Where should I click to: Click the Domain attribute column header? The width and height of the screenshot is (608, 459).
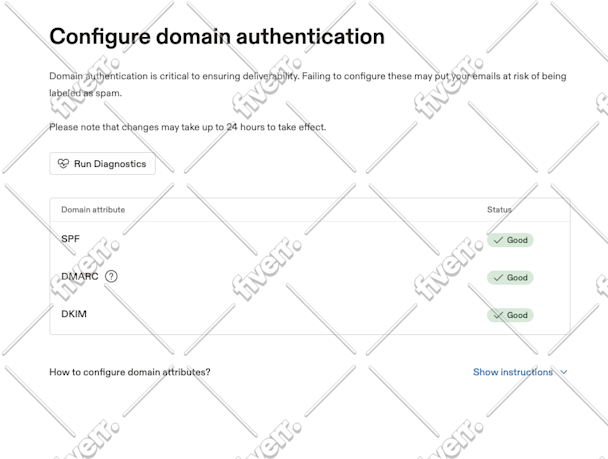point(93,210)
